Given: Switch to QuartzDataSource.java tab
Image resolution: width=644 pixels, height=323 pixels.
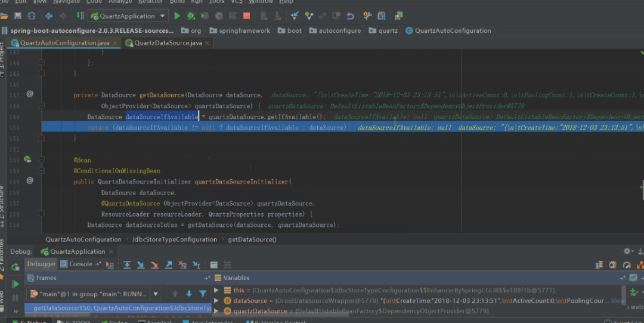Looking at the screenshot, I should (168, 43).
